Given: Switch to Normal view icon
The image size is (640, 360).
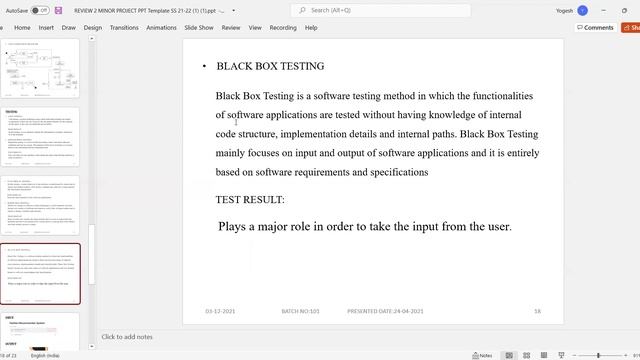Looking at the screenshot, I should [509, 356].
